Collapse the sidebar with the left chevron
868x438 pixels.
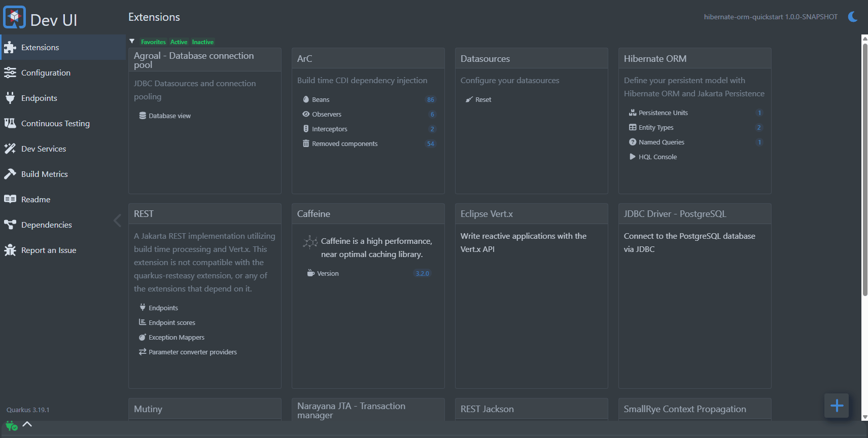[x=118, y=220]
